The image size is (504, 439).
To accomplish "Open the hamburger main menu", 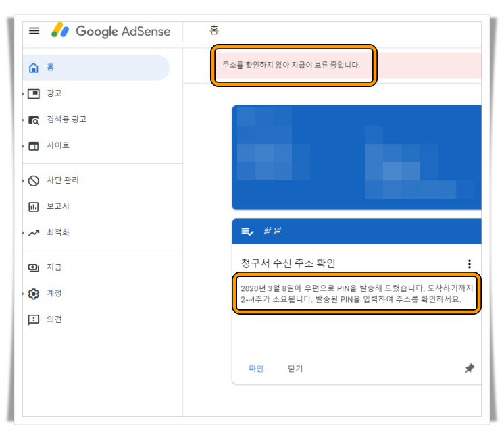I will pos(34,31).
